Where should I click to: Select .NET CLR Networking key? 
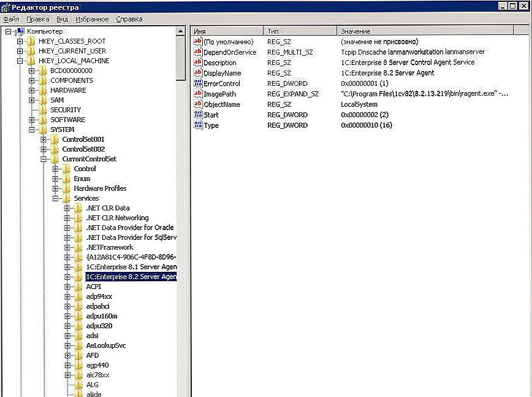117,218
